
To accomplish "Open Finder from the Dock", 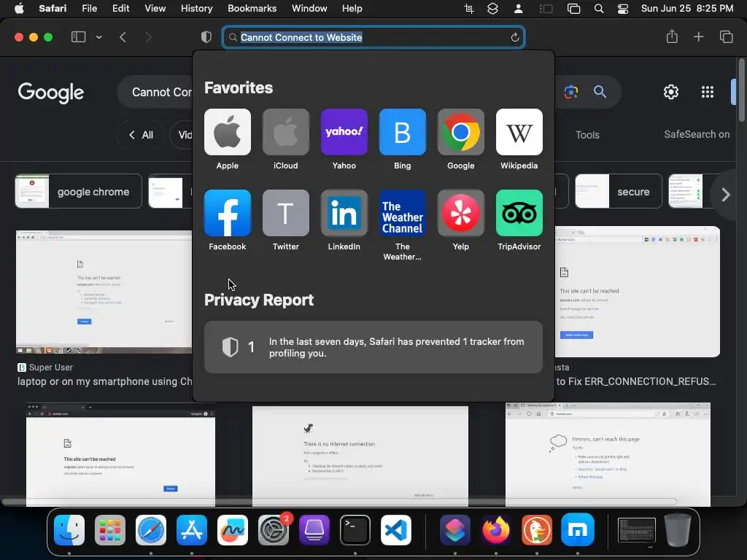I will pyautogui.click(x=69, y=530).
